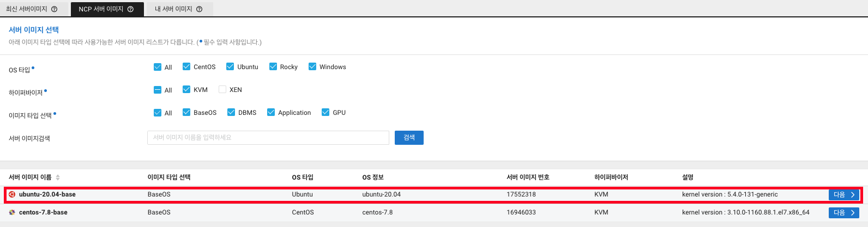868x227 pixels.
Task: Click the OS 타입 column header
Action: pos(303,177)
